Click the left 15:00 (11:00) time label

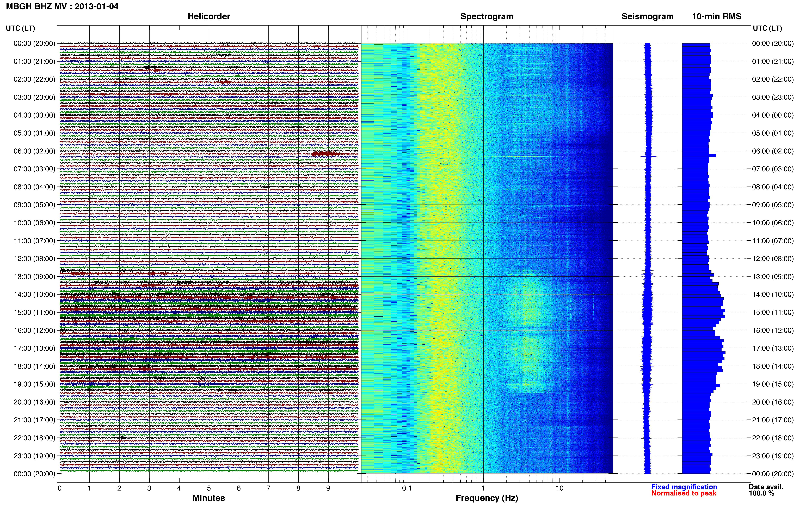pyautogui.click(x=34, y=312)
